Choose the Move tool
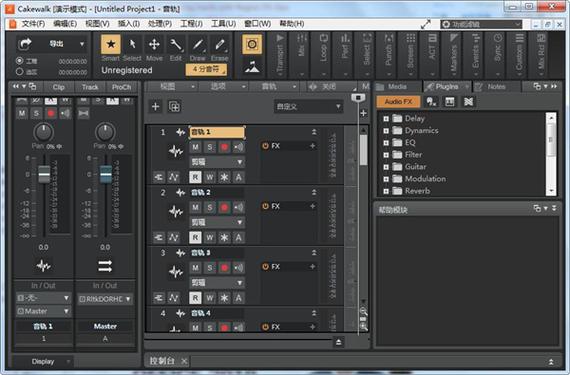The height and width of the screenshot is (375, 570). (154, 44)
